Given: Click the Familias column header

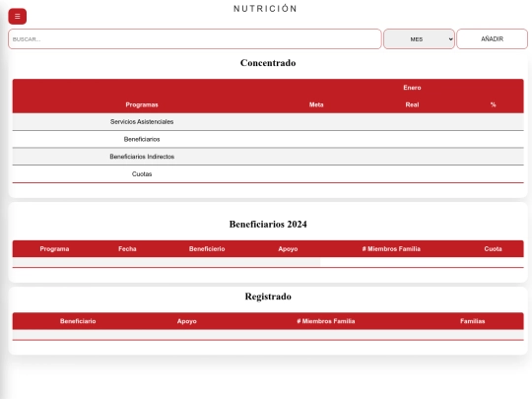Looking at the screenshot, I should click(472, 321).
